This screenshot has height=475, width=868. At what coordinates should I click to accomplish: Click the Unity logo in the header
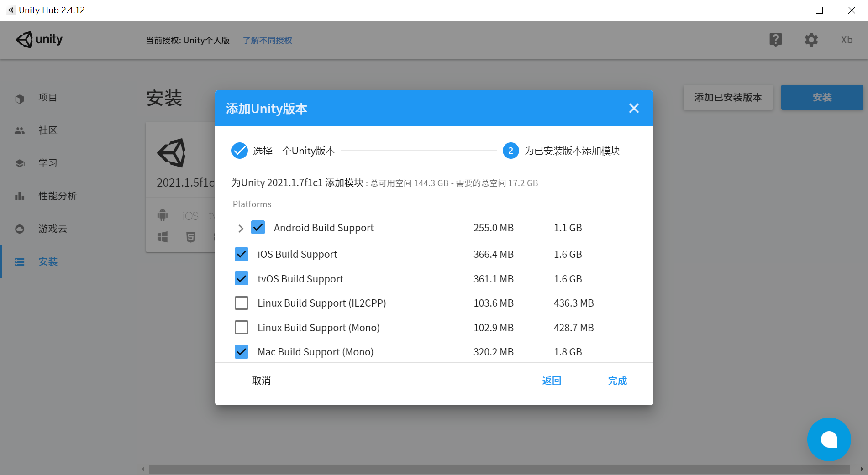[39, 40]
